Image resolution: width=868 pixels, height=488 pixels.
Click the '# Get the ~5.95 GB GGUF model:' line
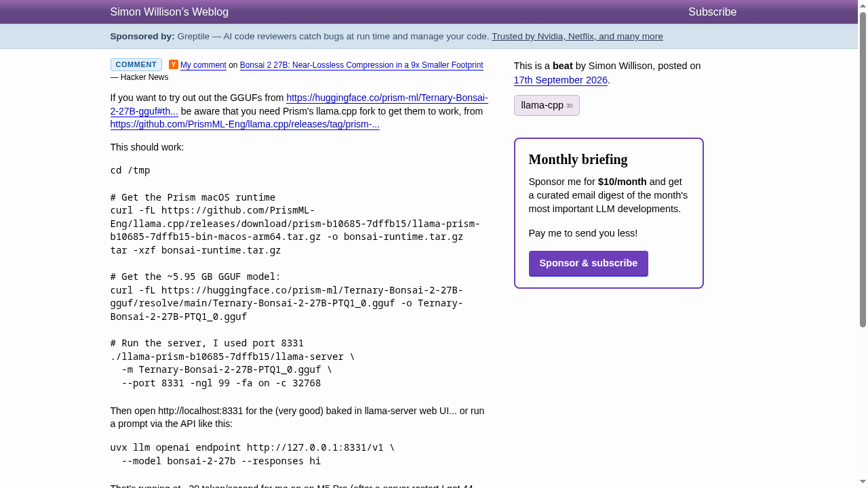pos(195,277)
